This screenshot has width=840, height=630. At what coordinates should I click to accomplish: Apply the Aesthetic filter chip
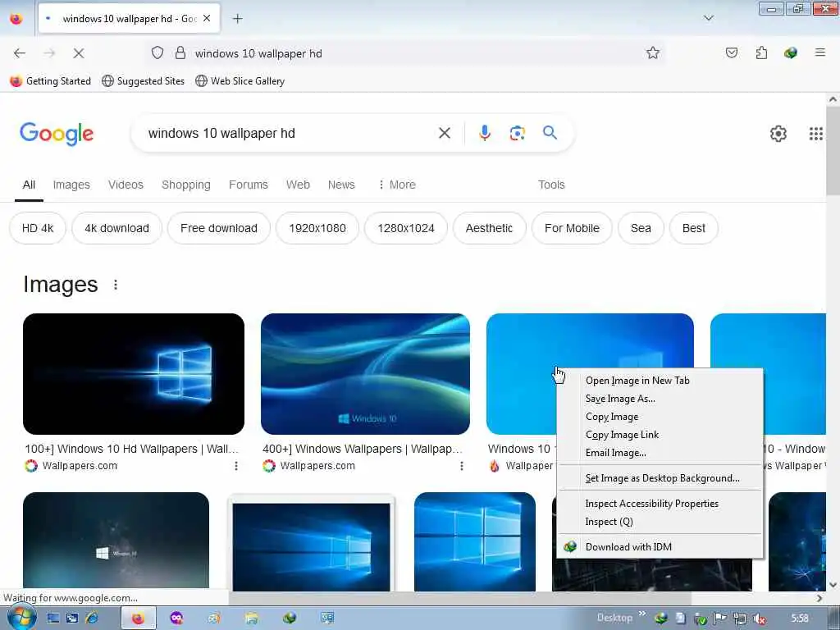pyautogui.click(x=489, y=228)
